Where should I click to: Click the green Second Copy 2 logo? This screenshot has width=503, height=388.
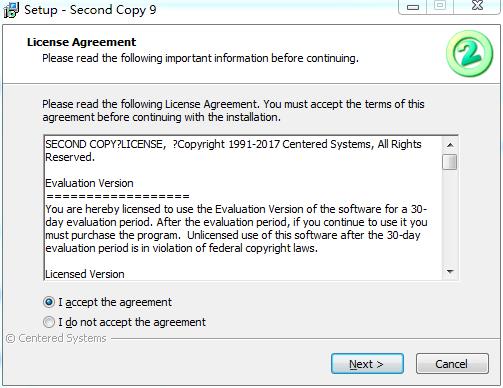click(470, 53)
